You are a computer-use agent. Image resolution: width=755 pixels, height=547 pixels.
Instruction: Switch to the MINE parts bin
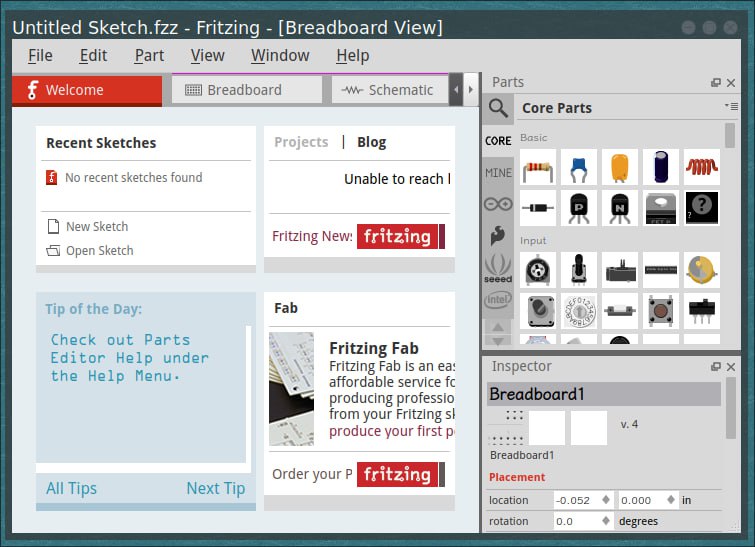pyautogui.click(x=498, y=172)
